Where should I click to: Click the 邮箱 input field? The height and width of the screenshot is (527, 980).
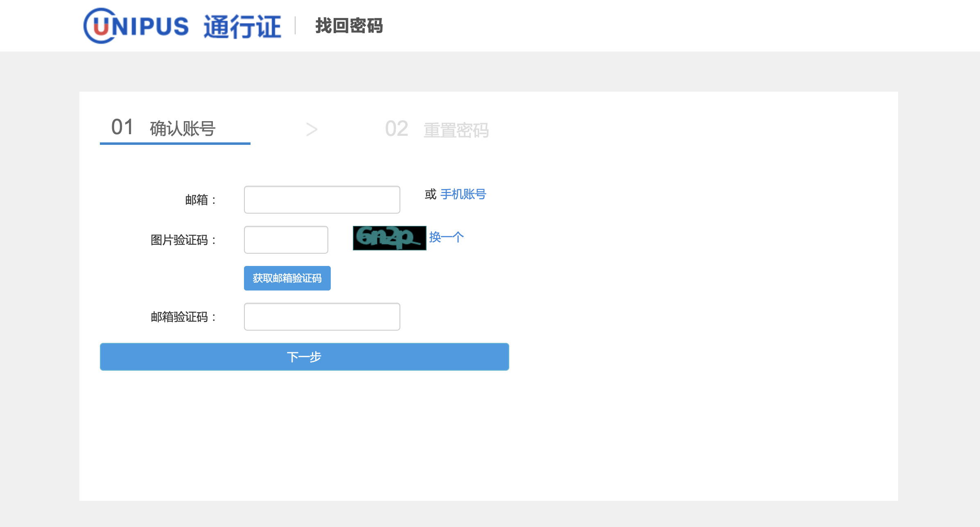[x=322, y=199]
